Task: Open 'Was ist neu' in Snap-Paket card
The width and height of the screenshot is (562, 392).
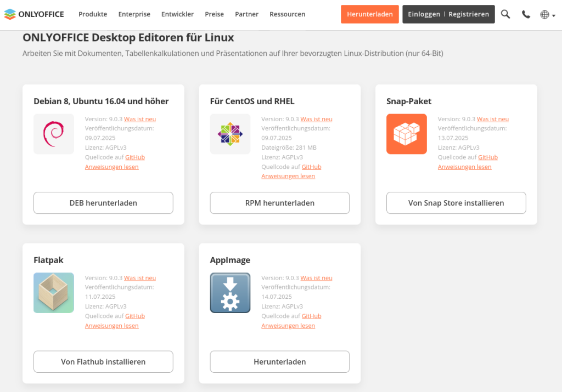Action: point(492,119)
